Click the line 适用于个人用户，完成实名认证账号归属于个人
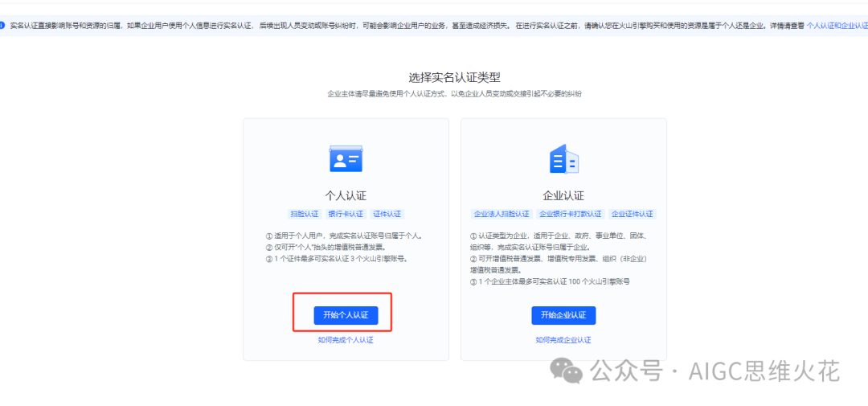The image size is (868, 406). point(344,236)
